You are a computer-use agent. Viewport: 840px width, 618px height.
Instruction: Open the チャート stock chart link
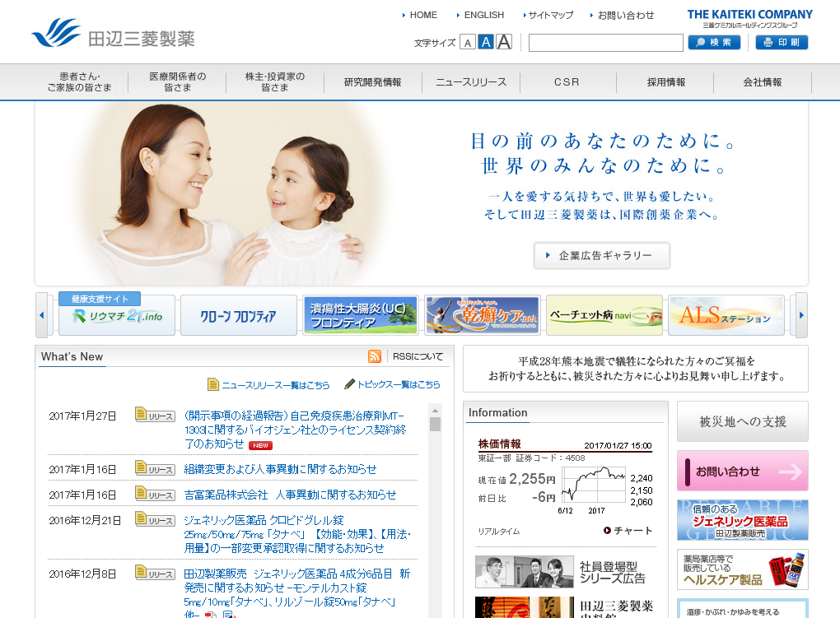coord(628,530)
